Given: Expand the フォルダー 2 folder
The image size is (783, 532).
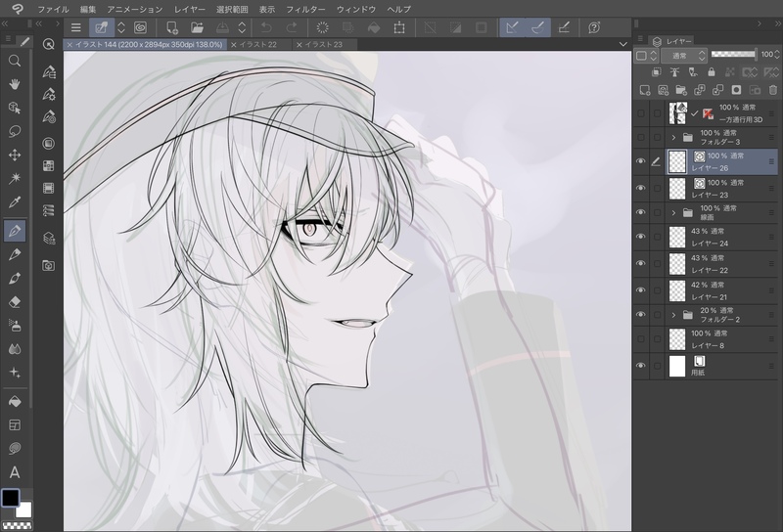Looking at the screenshot, I should point(673,315).
